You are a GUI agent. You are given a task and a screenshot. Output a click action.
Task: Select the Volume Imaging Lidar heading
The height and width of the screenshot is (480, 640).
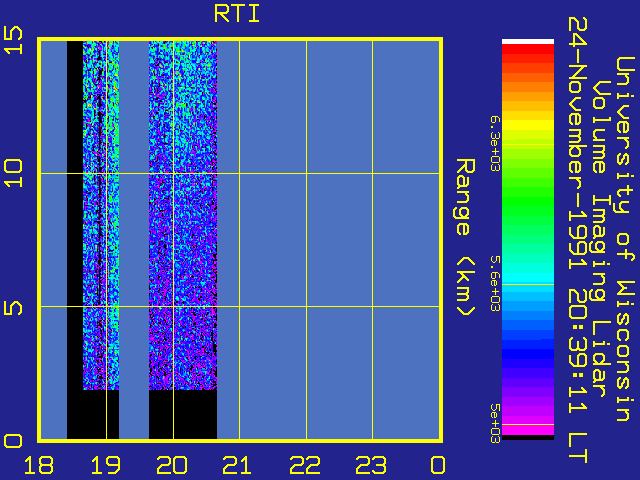[x=602, y=238]
